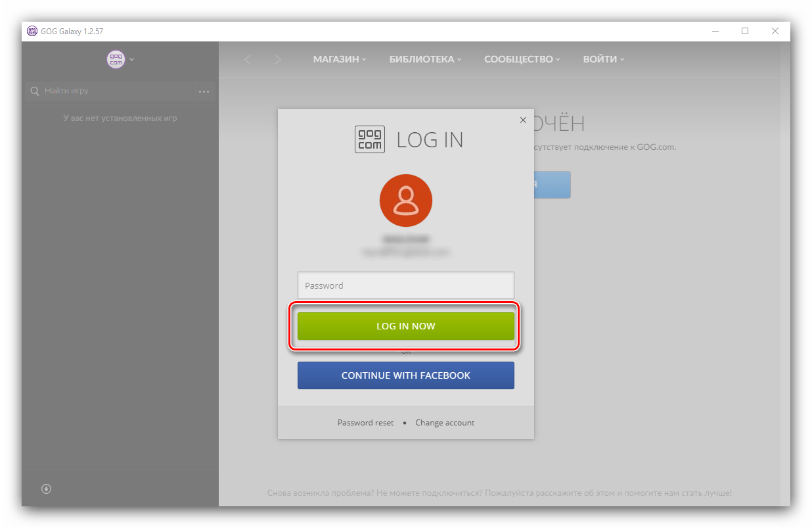Image resolution: width=812 pixels, height=528 pixels.
Task: Click the GOG.com logo in login dialog
Action: [x=370, y=139]
